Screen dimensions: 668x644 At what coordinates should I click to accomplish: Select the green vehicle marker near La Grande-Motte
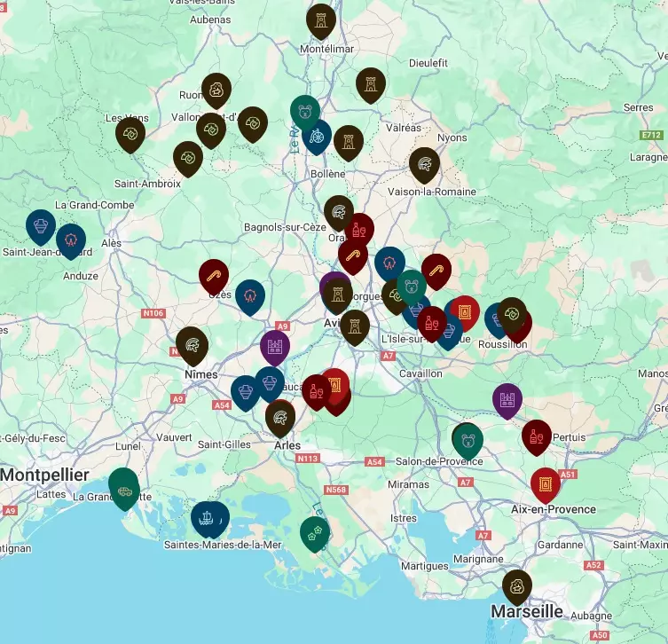124,488
